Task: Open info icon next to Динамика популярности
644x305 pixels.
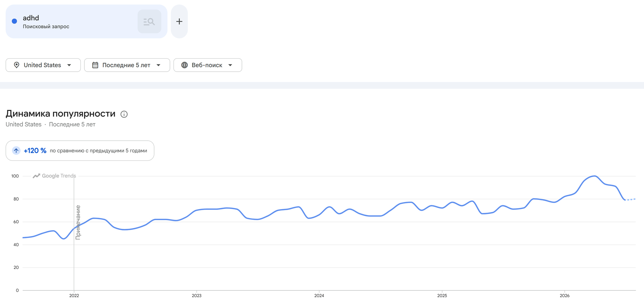Action: tap(124, 114)
